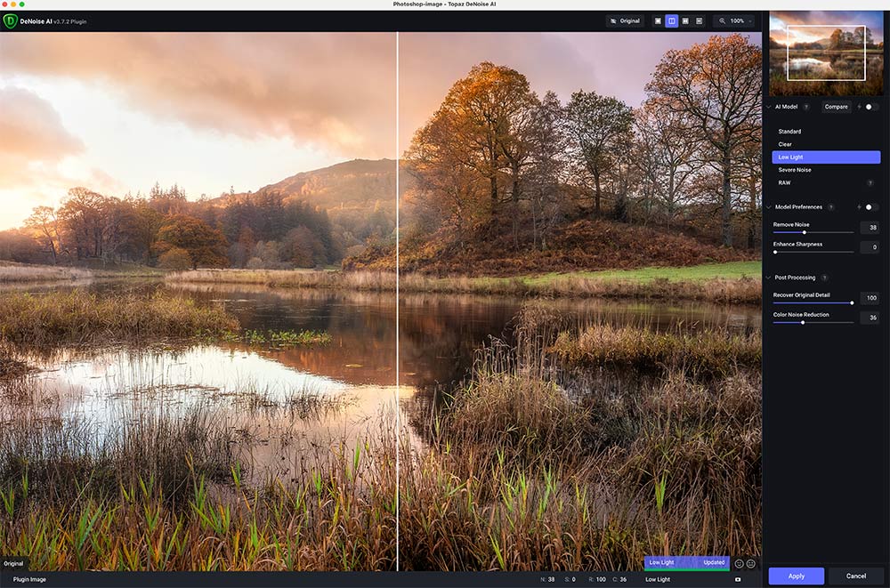Select the comparison view layout icon
Screen dimensions: 890x588
coord(699,20)
